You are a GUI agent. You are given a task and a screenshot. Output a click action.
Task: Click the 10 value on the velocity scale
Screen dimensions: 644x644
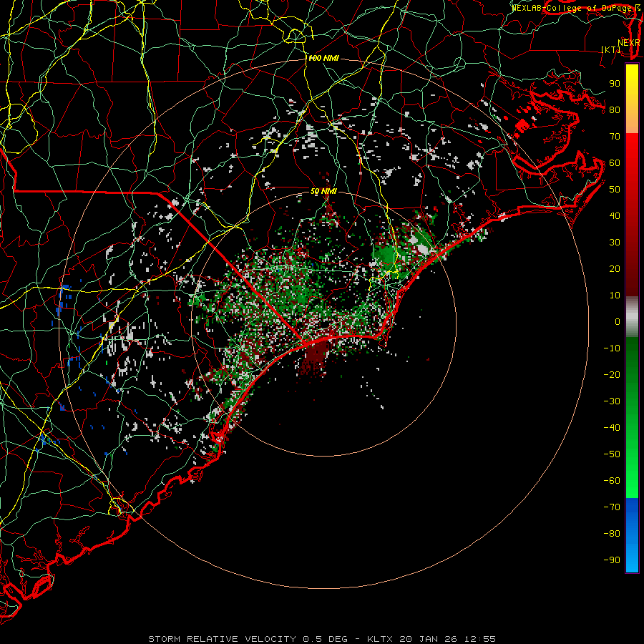coord(615,296)
